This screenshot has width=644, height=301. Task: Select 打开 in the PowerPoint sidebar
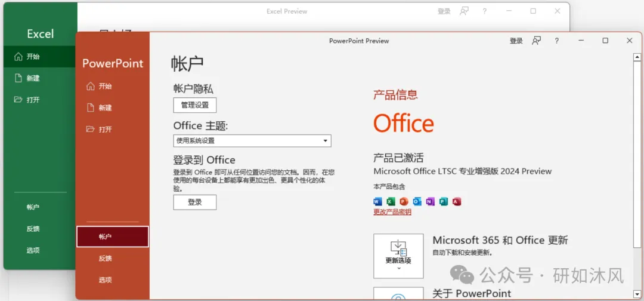tap(113, 129)
